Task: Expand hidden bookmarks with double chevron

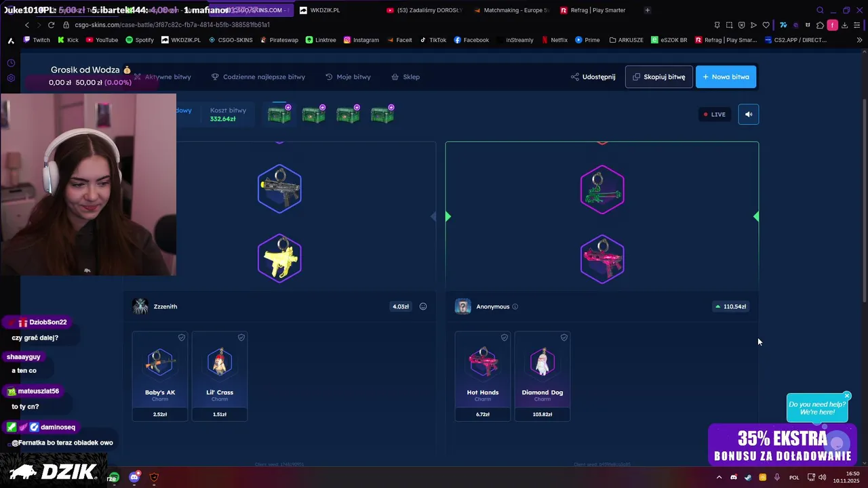Action: click(x=860, y=40)
